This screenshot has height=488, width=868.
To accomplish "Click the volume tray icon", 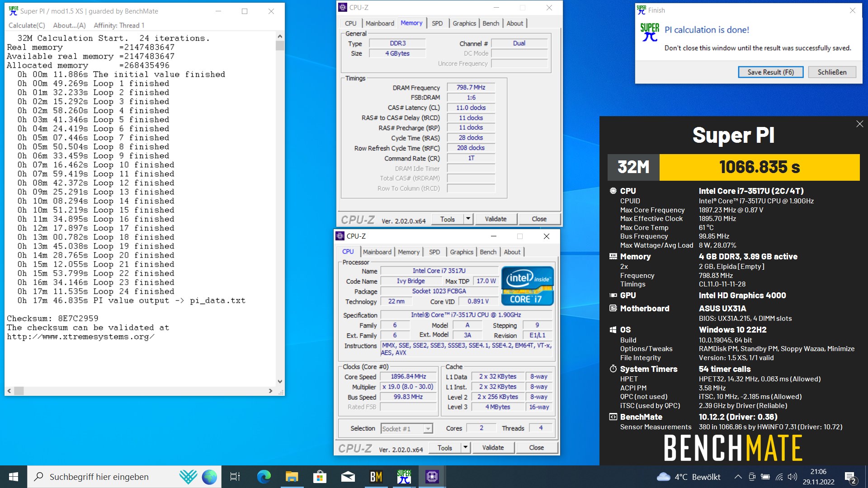I will (x=792, y=477).
